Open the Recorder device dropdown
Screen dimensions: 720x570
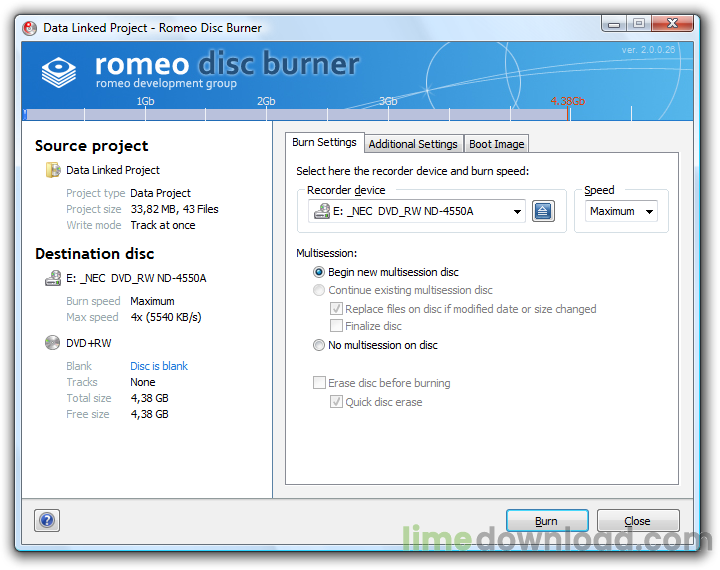click(x=416, y=211)
